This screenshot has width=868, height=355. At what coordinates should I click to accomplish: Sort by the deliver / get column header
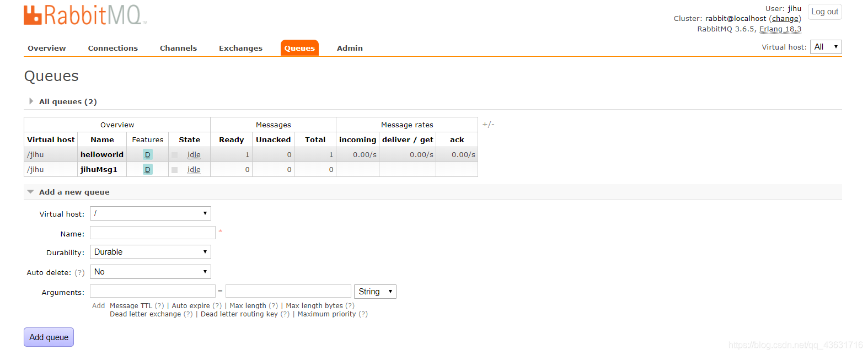pos(408,140)
